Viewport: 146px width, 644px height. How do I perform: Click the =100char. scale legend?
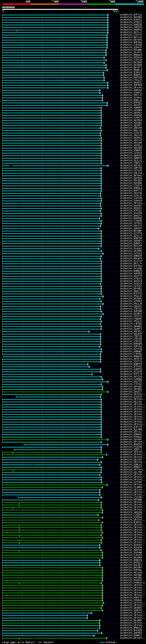point(108,642)
